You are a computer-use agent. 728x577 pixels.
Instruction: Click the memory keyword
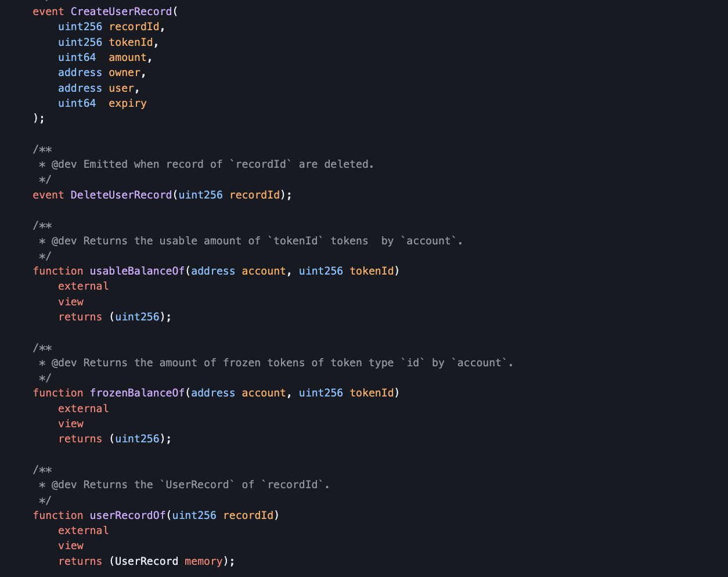click(x=204, y=561)
